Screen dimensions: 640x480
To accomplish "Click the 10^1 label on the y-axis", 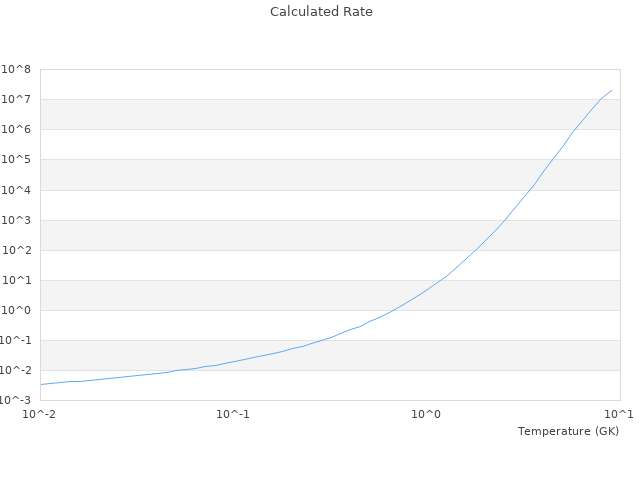I will click(x=17, y=280).
